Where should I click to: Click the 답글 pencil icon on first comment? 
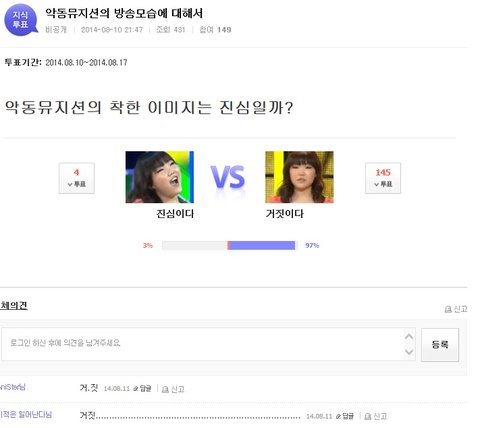136,389
